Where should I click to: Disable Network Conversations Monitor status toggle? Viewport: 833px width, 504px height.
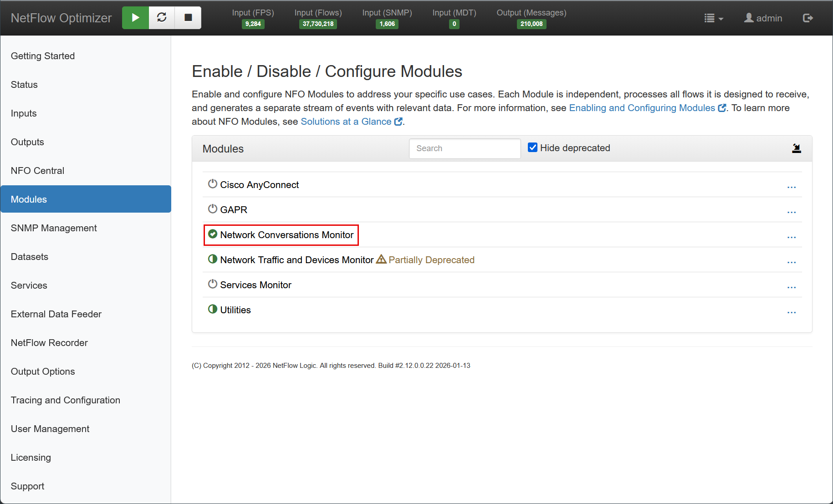(x=213, y=234)
